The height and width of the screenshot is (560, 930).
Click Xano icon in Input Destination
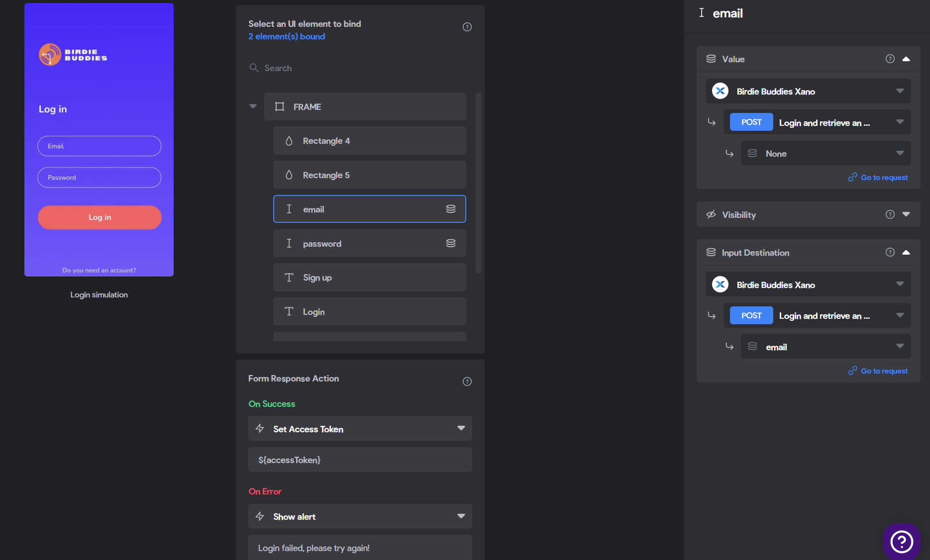(720, 284)
